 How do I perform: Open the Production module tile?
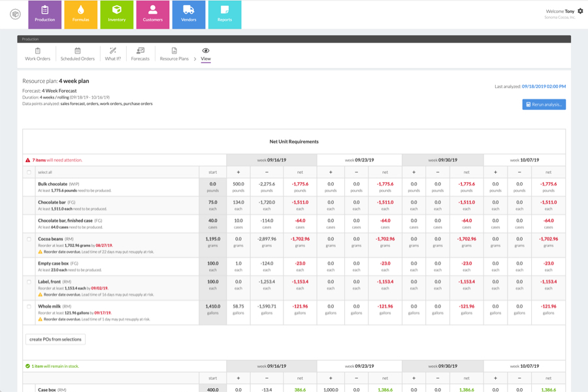coord(44,14)
